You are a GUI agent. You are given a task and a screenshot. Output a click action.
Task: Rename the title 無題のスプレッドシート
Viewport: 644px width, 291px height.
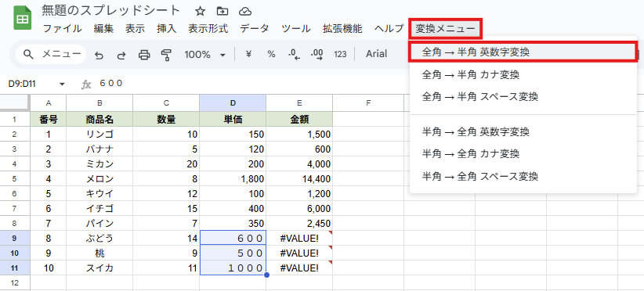[111, 11]
